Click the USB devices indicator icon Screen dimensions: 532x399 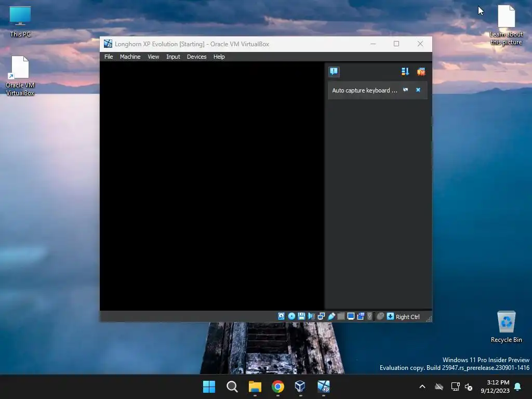[x=331, y=316]
